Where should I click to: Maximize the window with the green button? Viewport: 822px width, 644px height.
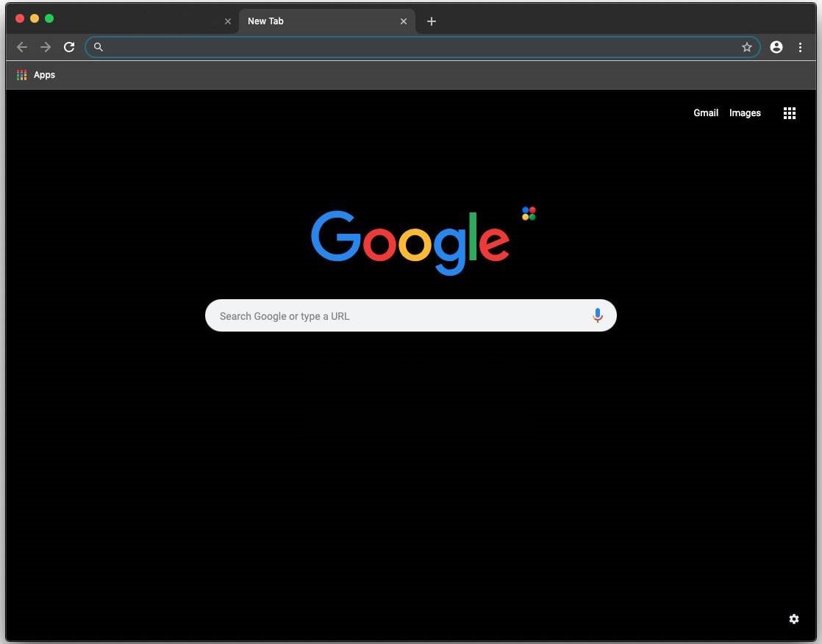(x=49, y=18)
